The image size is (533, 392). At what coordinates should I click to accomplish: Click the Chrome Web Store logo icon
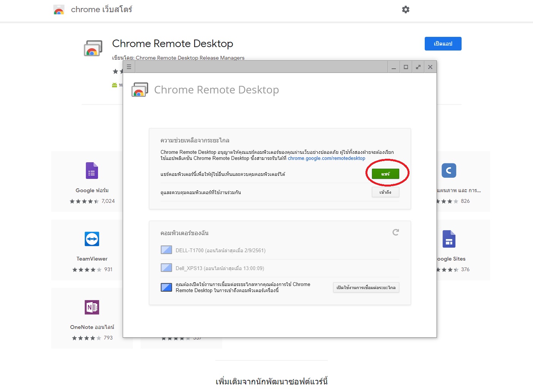pos(59,9)
